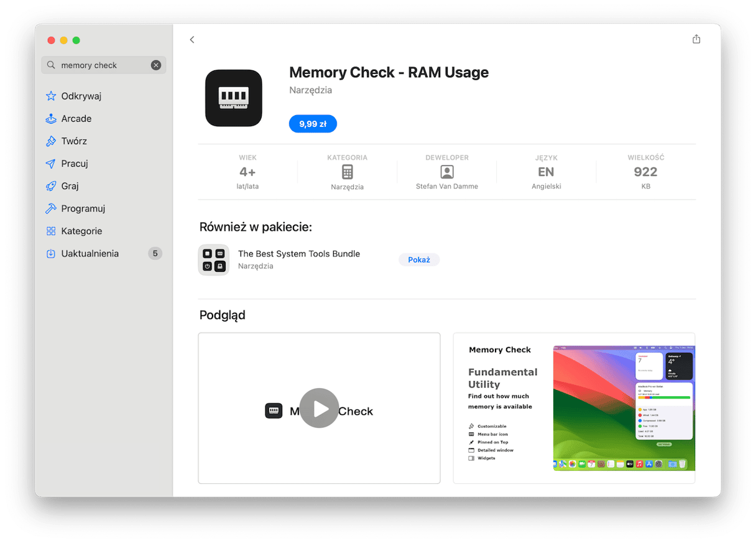Go back with the chevron button
Image resolution: width=756 pixels, height=543 pixels.
(192, 40)
